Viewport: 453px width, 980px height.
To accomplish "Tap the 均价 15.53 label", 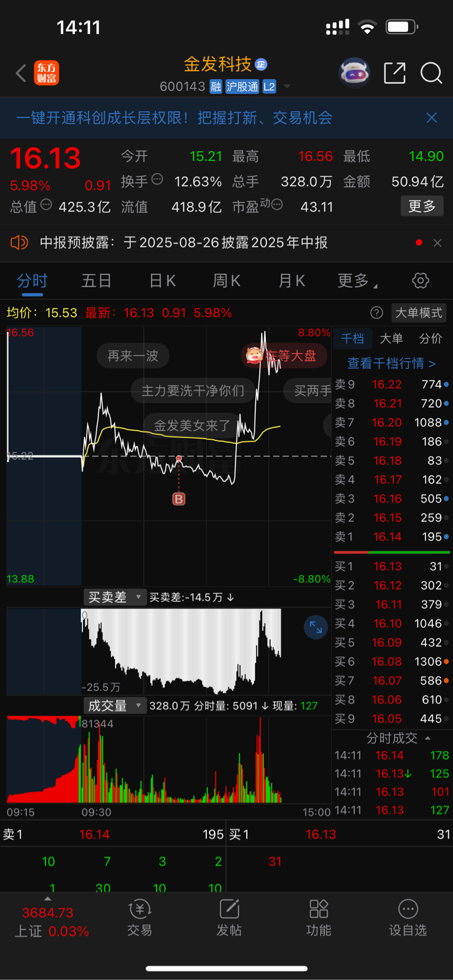I will tap(42, 313).
